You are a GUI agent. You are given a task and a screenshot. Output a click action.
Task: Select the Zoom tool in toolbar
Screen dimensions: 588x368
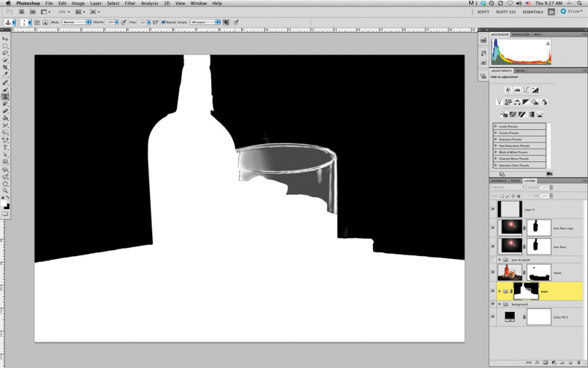tap(5, 191)
